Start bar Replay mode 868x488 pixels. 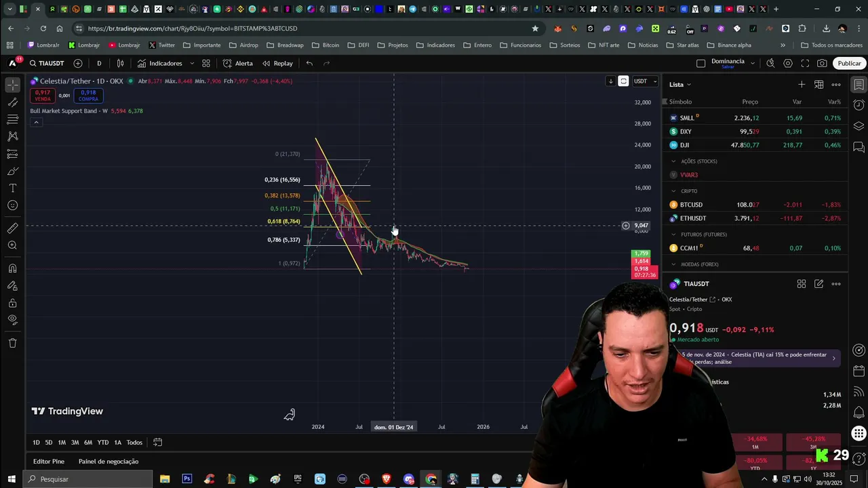click(x=277, y=63)
